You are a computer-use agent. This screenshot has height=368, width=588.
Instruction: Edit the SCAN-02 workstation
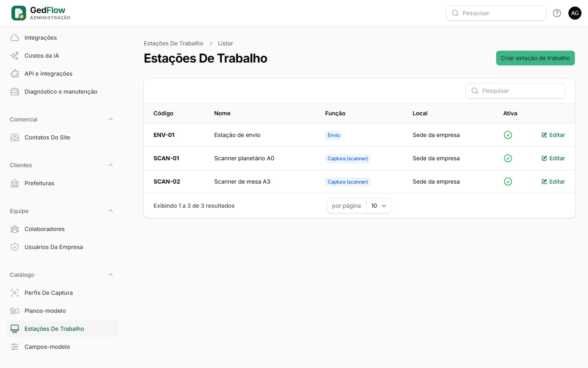(553, 182)
